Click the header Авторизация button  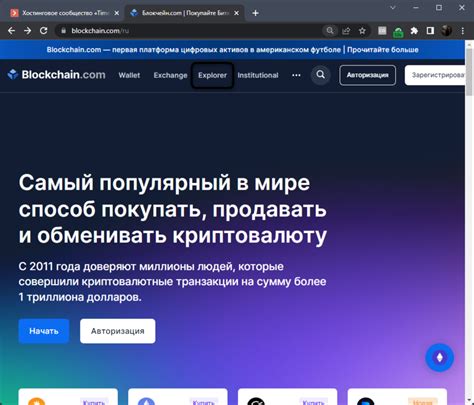pyautogui.click(x=367, y=75)
